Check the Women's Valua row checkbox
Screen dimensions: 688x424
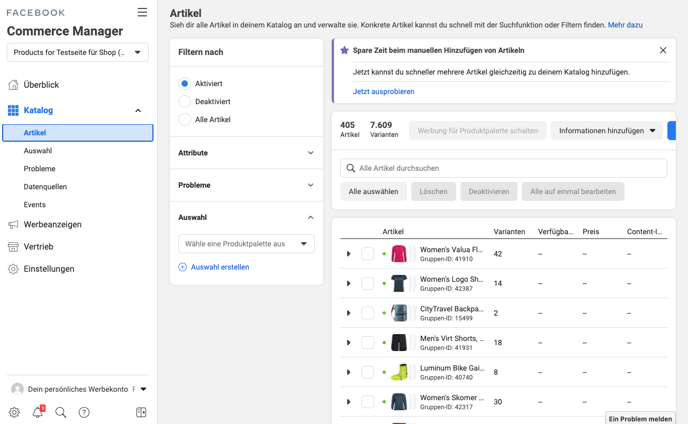(x=368, y=254)
